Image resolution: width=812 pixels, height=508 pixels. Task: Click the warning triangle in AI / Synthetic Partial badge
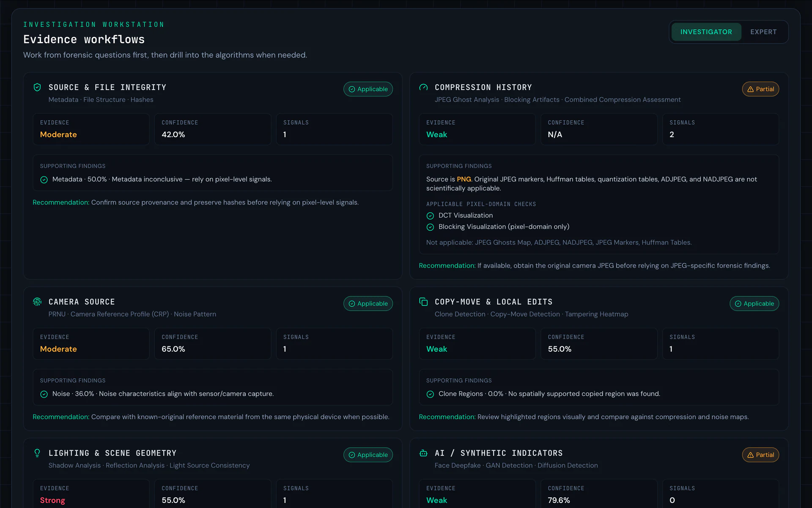coord(750,455)
